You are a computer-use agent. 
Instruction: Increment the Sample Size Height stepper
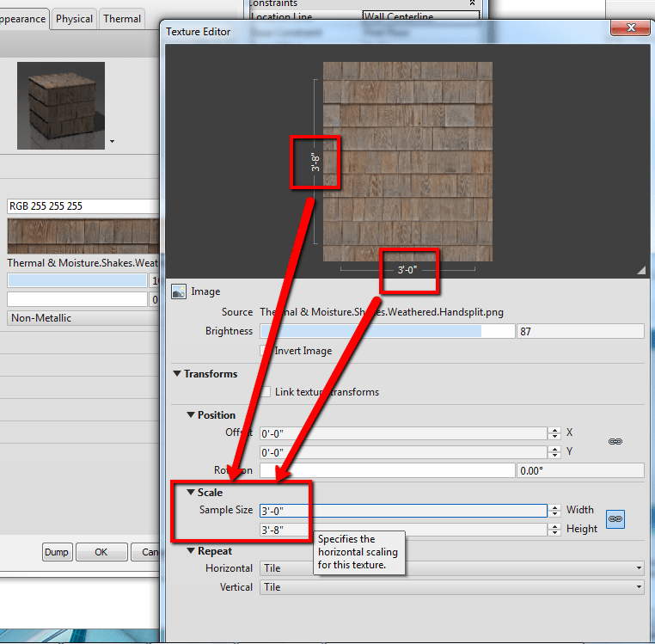[x=554, y=526]
